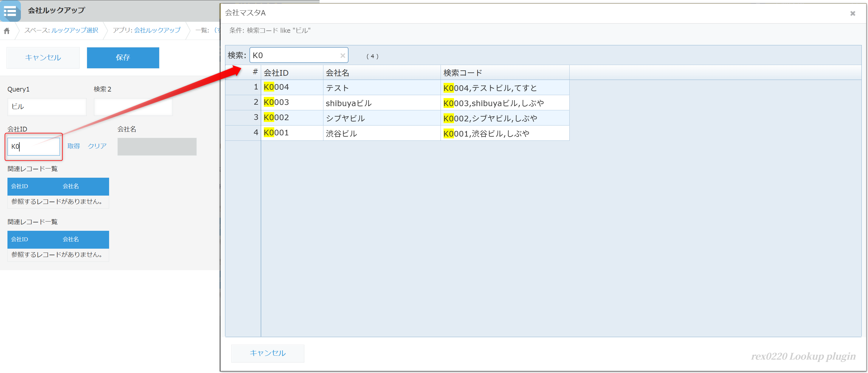The height and width of the screenshot is (373, 868).
Task: Click the 取得 lookup link
Action: point(73,146)
